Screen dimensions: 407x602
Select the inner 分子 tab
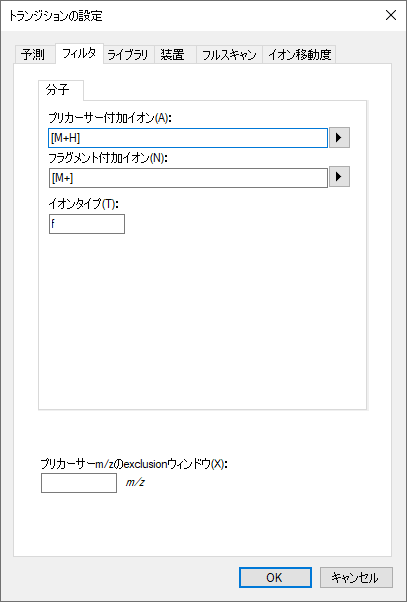coord(61,90)
